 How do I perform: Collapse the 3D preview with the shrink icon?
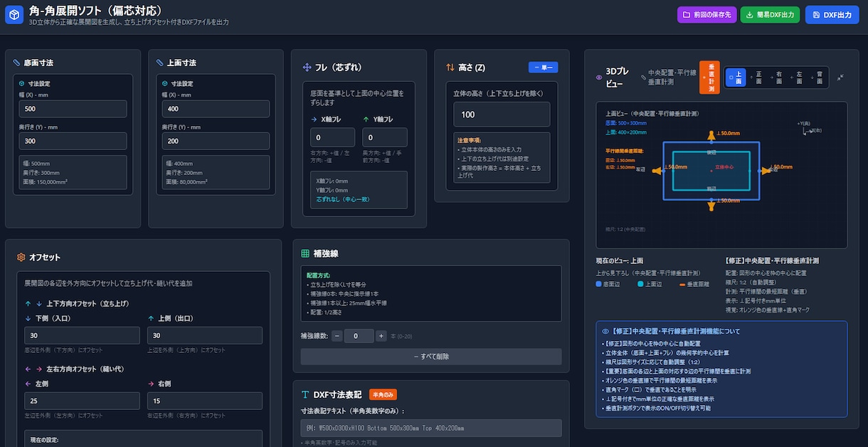coord(840,78)
